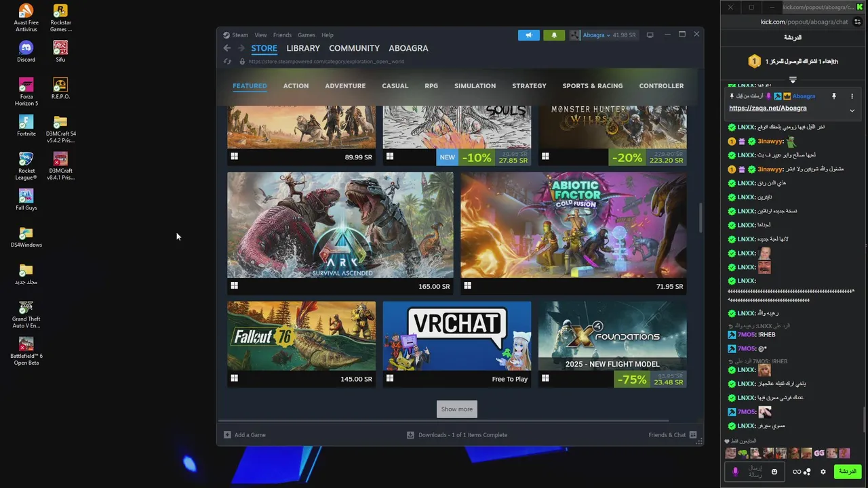Open the Help menu
868x488 pixels.
[x=328, y=35]
